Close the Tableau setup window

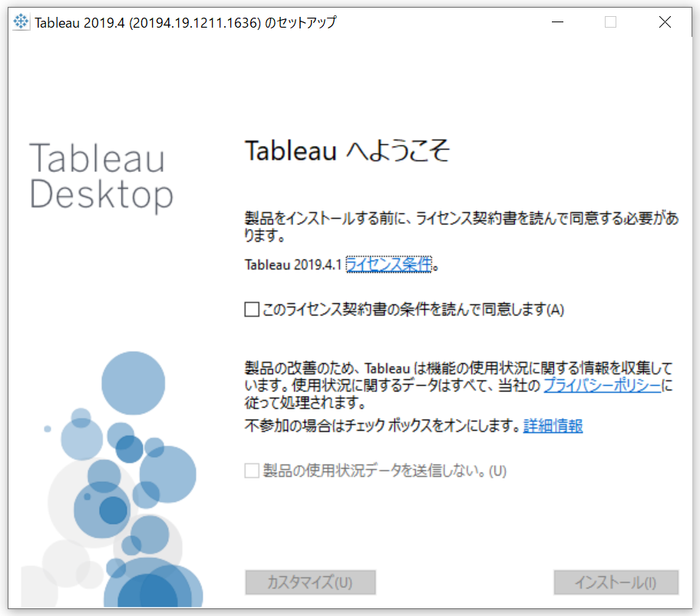(665, 22)
